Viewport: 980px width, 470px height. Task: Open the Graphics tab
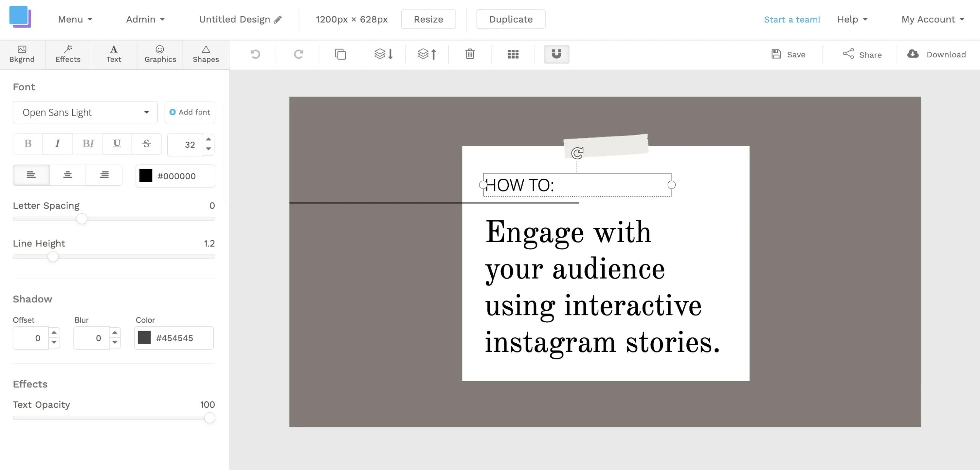pyautogui.click(x=160, y=54)
